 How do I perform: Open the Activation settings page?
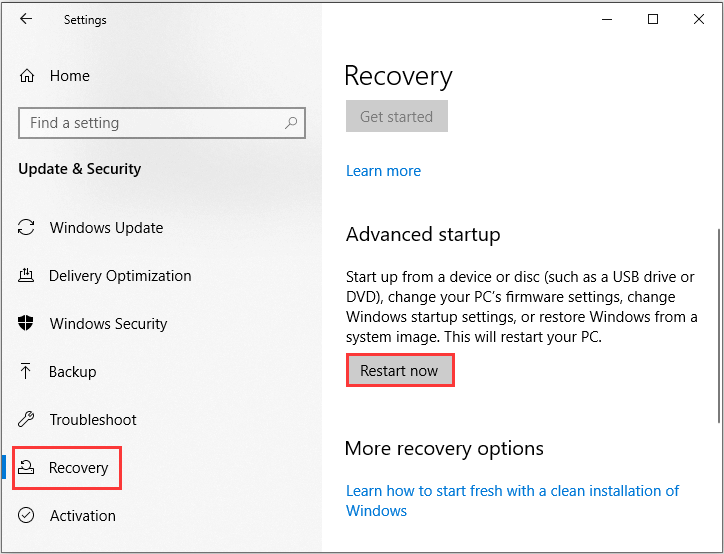[x=83, y=516]
